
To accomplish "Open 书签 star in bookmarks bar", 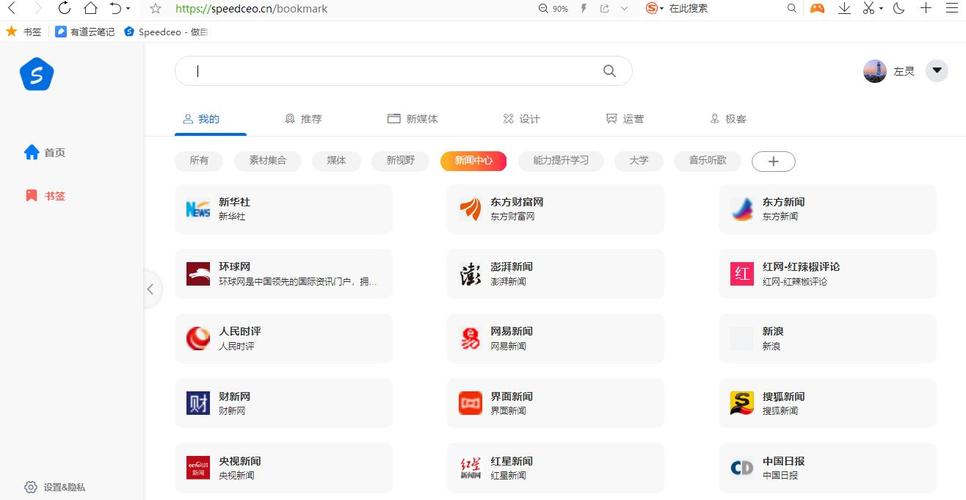I will pos(23,31).
